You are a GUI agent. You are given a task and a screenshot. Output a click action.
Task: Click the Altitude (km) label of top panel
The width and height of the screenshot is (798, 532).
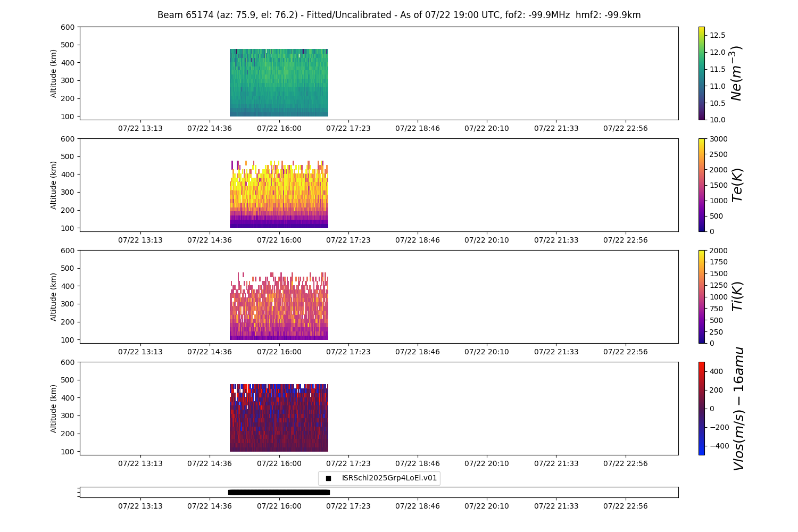(x=53, y=73)
